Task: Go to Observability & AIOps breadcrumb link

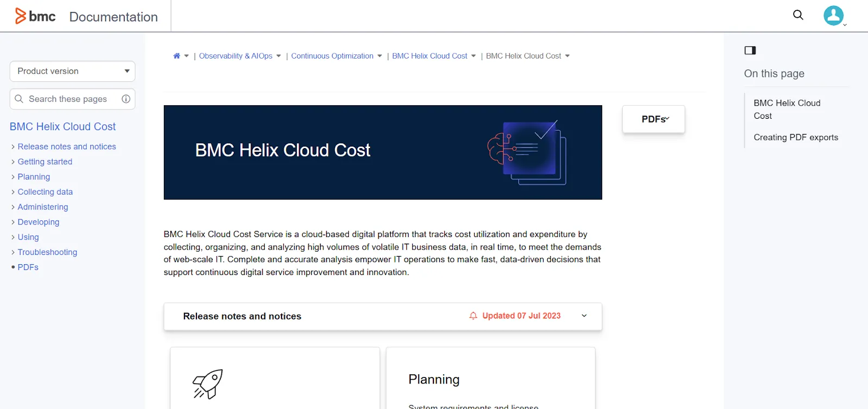Action: pos(235,56)
